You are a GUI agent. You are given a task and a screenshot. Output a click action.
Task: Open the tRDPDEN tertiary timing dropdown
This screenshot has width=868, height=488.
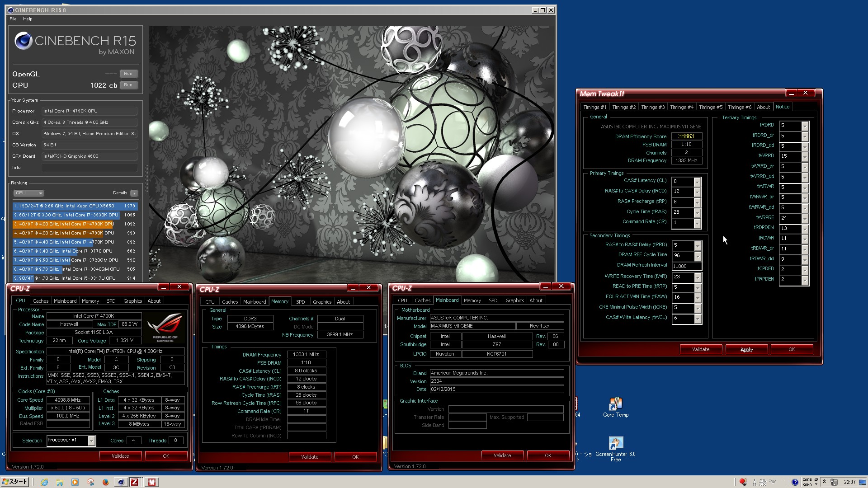(805, 229)
